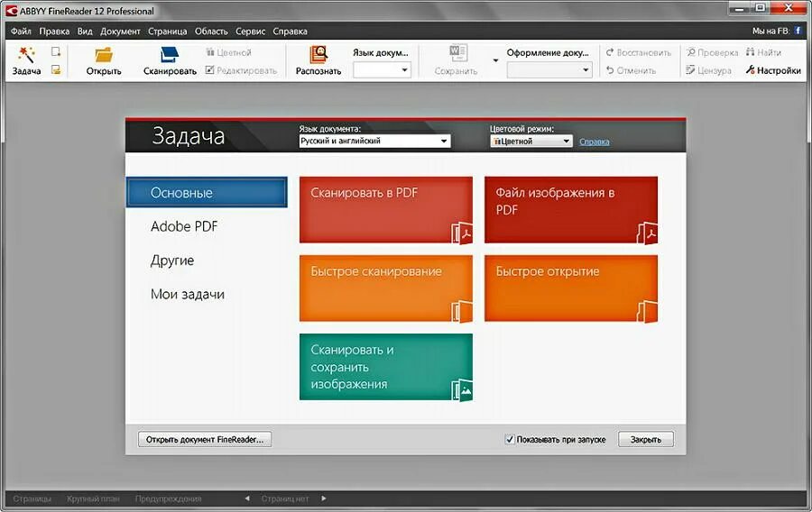Open the Страница menu

167,31
